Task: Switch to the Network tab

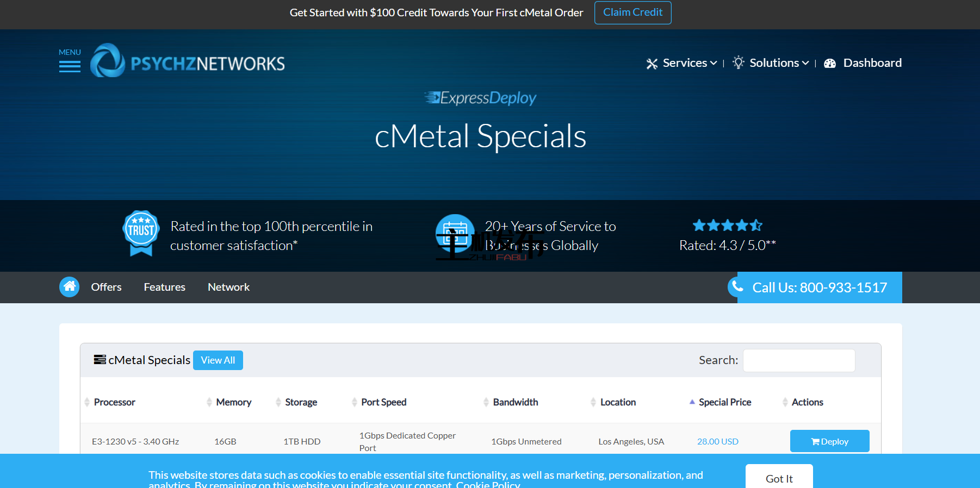Action: pyautogui.click(x=228, y=287)
